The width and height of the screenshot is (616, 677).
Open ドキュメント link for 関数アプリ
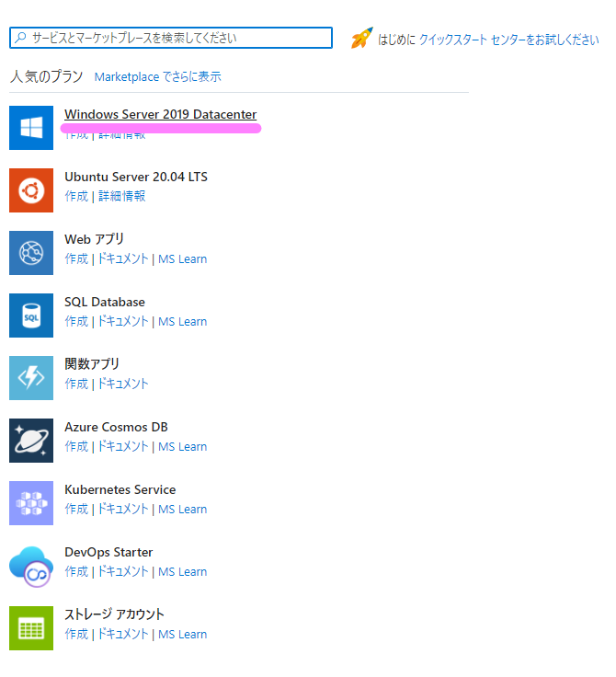point(123,384)
